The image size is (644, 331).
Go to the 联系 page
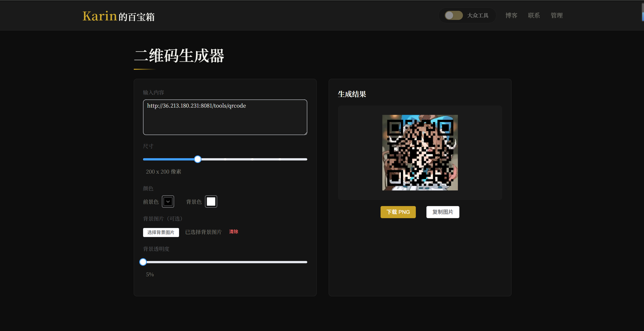534,15
